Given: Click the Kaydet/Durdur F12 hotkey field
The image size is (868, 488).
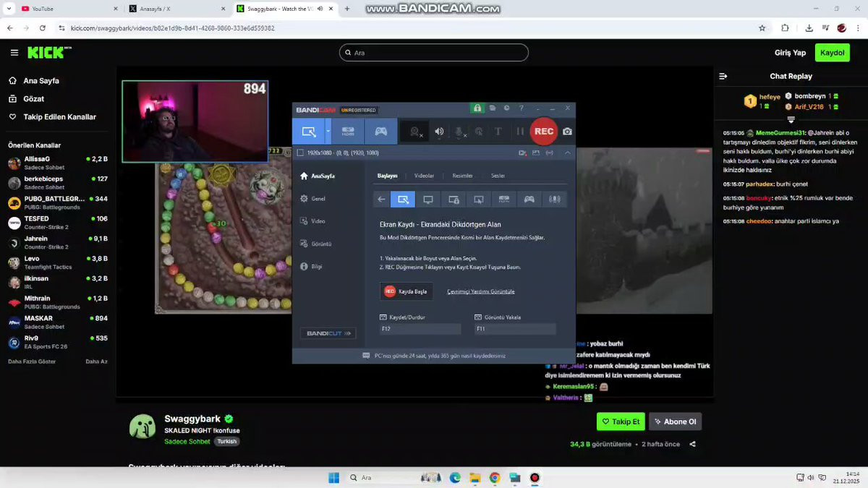Looking at the screenshot, I should click(x=420, y=329).
